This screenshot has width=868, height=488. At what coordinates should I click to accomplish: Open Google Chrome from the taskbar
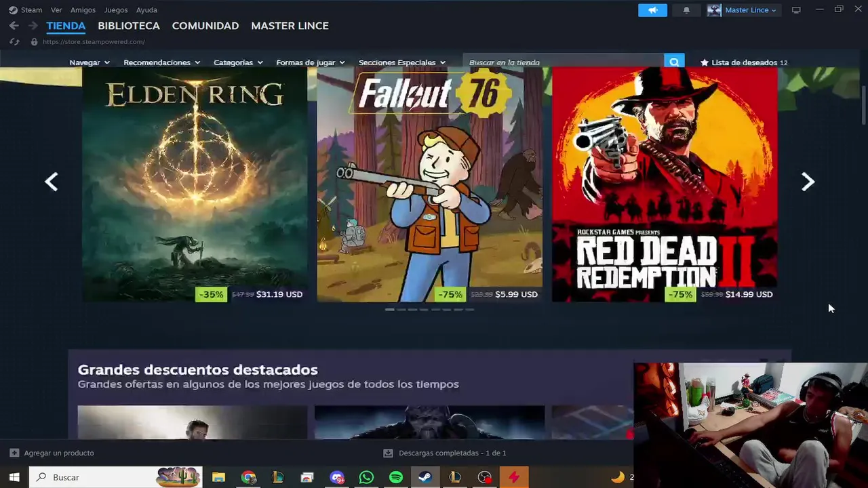tap(248, 477)
